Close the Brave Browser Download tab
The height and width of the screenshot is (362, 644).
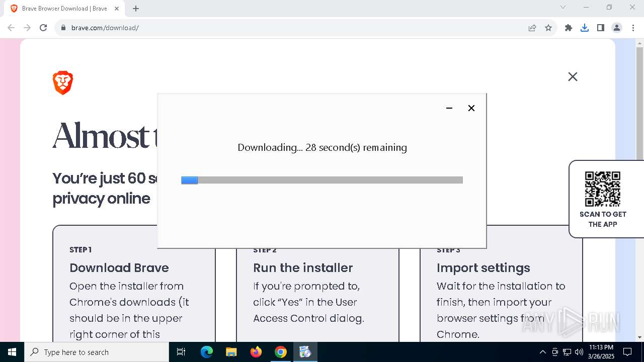click(117, 9)
